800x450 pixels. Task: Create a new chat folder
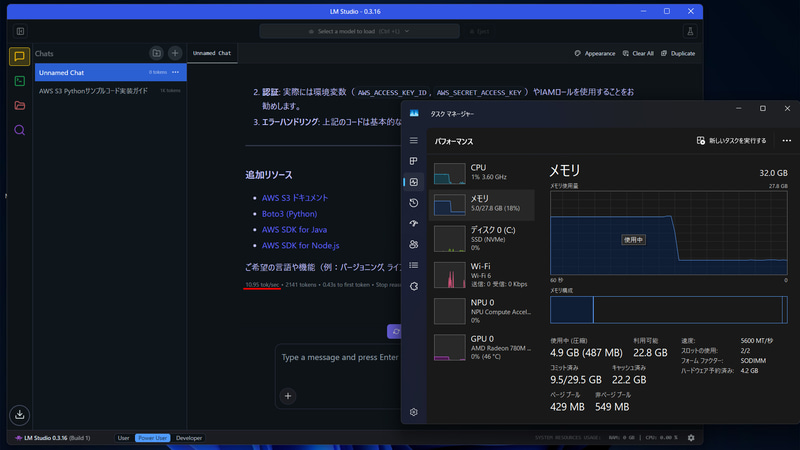(x=157, y=53)
